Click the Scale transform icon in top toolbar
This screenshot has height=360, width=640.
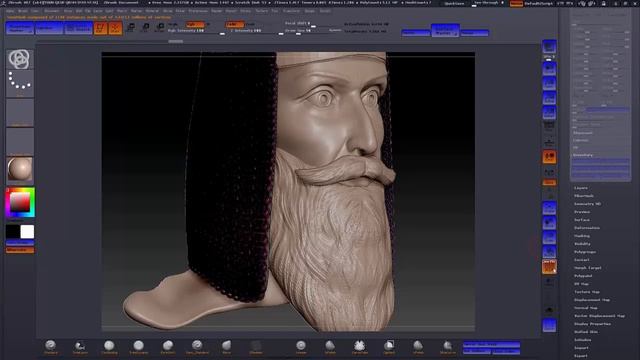145,27
